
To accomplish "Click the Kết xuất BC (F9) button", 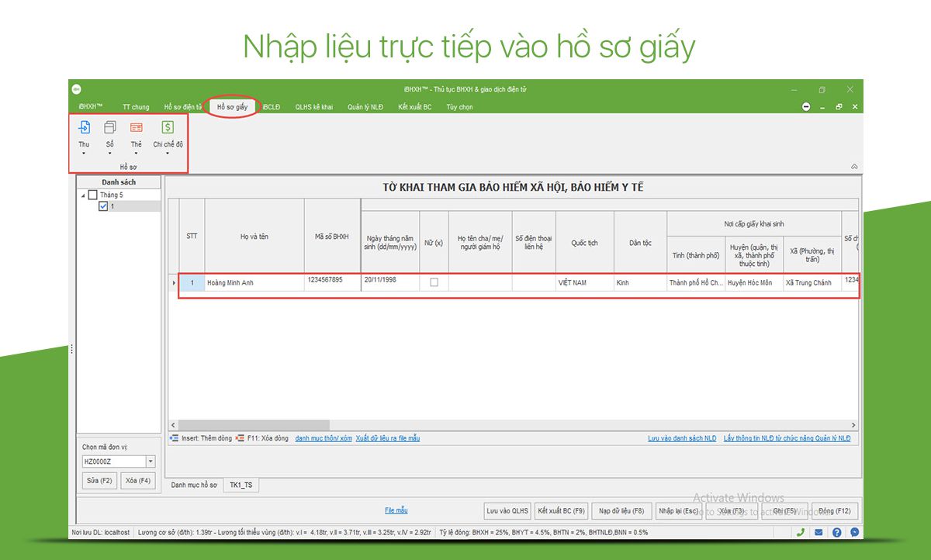I will click(561, 511).
